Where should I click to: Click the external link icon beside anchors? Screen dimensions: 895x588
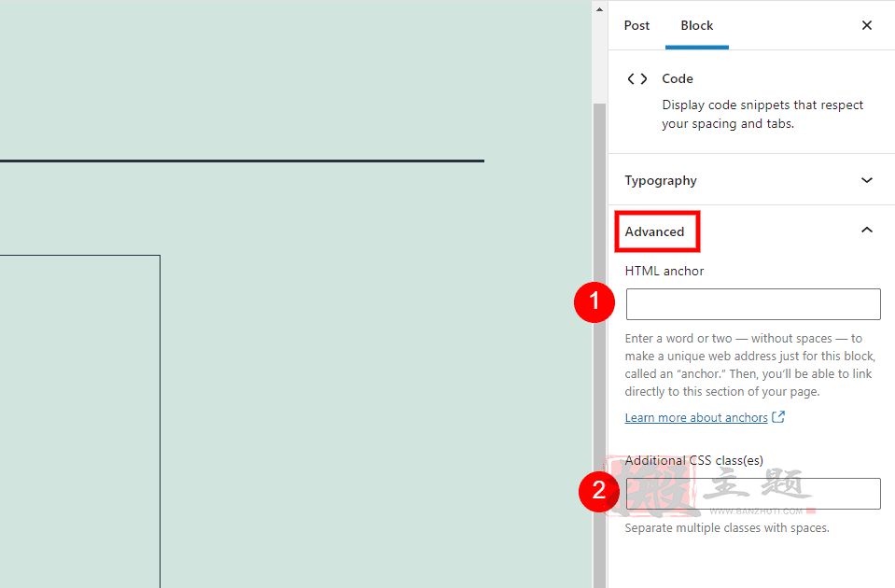click(x=778, y=417)
